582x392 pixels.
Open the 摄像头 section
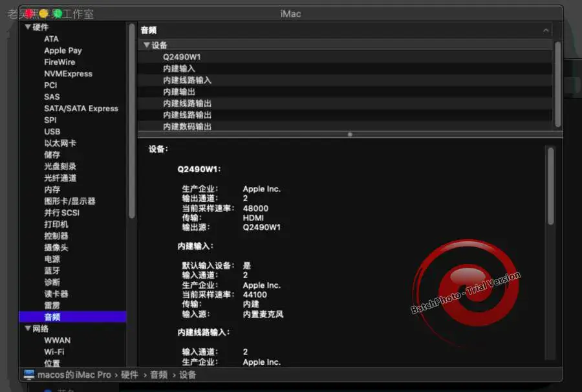[56, 247]
